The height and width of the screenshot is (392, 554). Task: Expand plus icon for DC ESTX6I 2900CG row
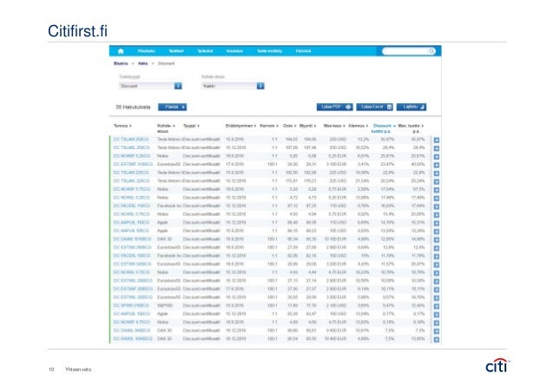point(437,248)
